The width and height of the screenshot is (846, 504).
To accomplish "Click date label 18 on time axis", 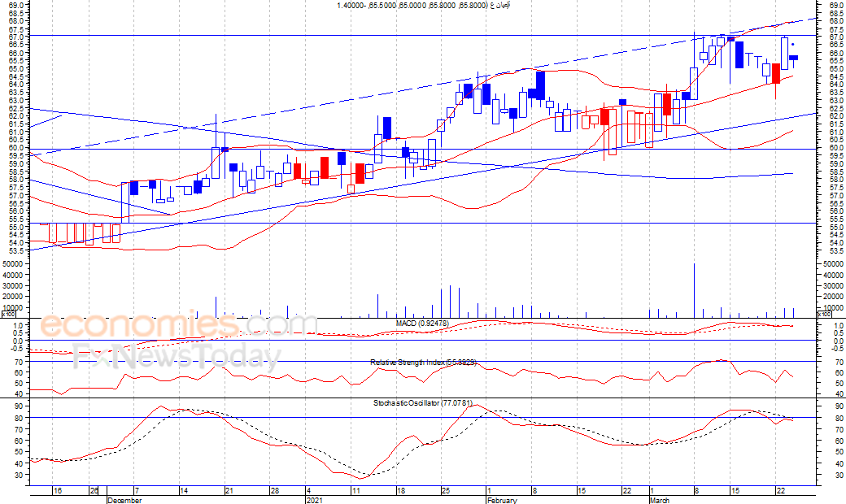I will click(x=401, y=490).
